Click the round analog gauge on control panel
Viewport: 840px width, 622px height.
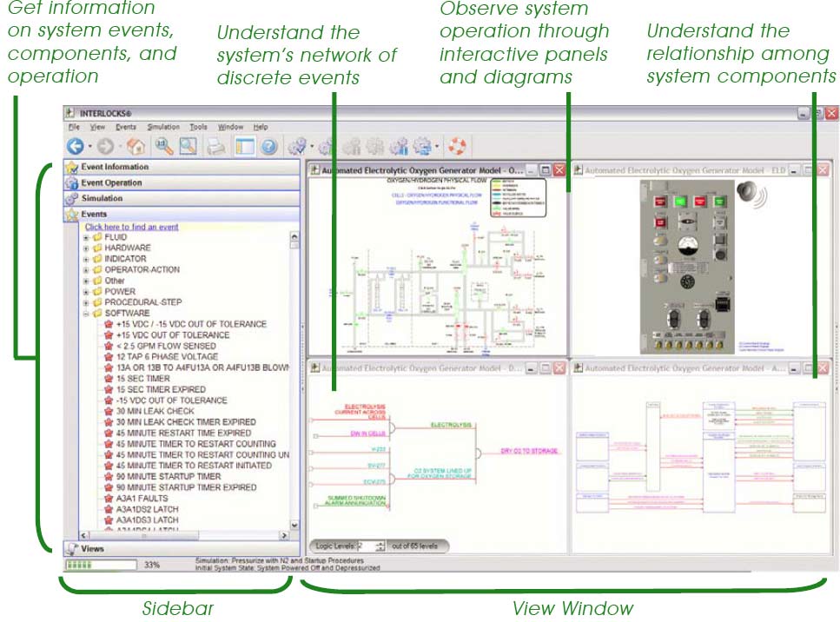coord(688,245)
